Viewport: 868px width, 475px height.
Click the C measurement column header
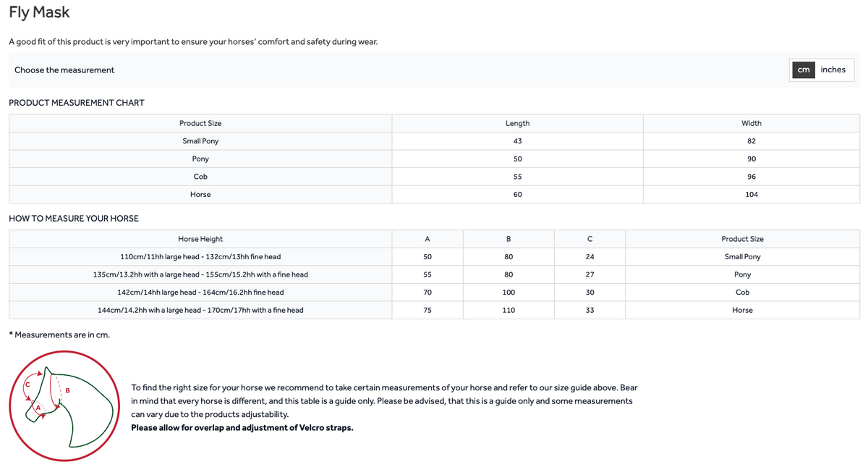click(x=590, y=239)
